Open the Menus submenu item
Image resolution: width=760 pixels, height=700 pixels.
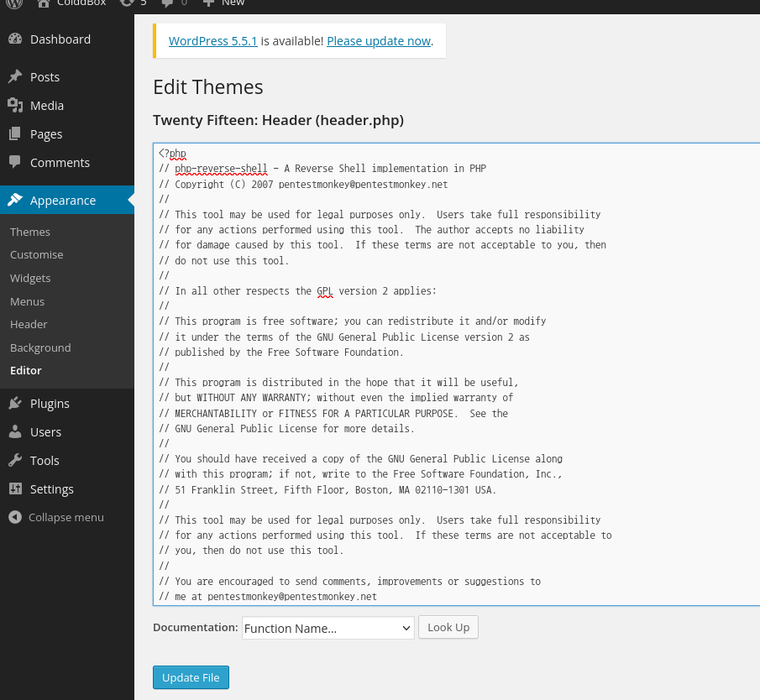27,301
